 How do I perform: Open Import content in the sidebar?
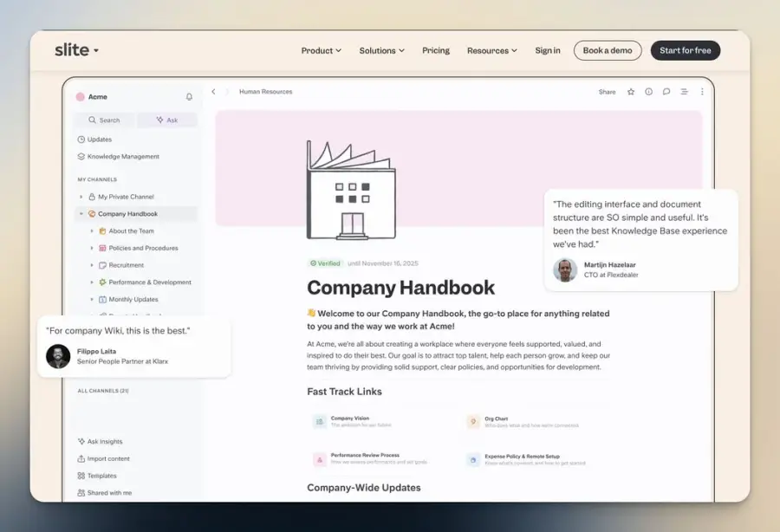coord(103,458)
